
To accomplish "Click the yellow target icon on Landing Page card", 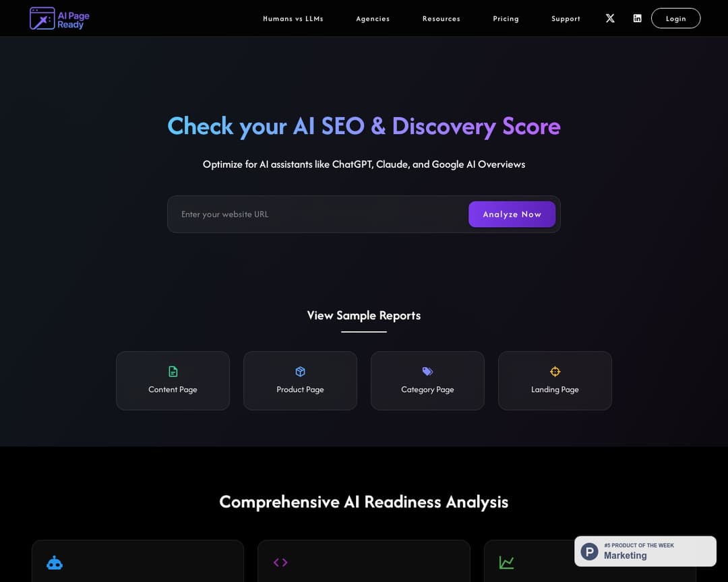I will [555, 371].
